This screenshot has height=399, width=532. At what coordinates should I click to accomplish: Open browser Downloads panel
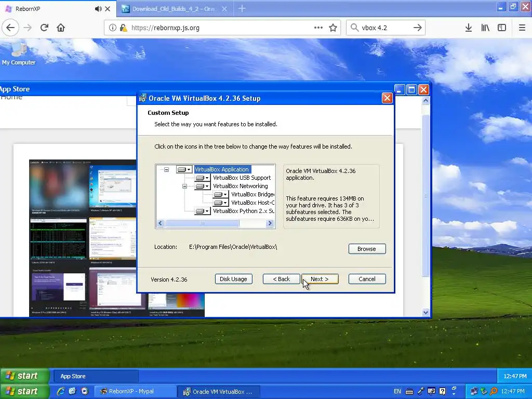point(469,28)
